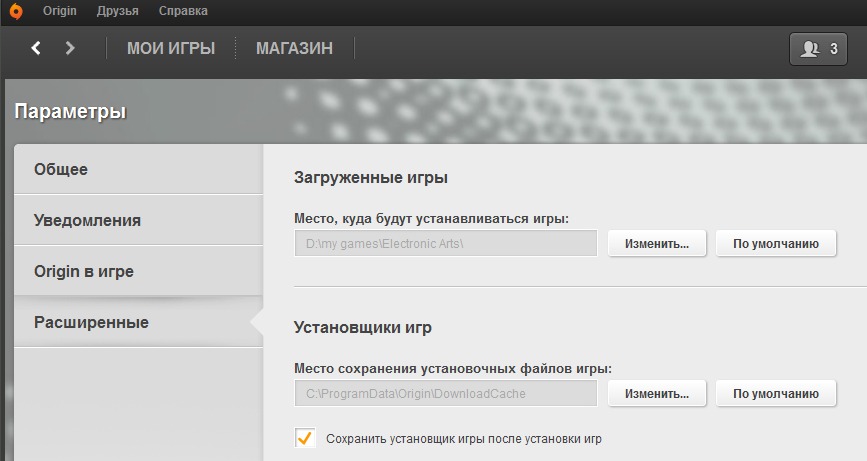Select the Общее settings section
The height and width of the screenshot is (461, 867).
tap(138, 169)
